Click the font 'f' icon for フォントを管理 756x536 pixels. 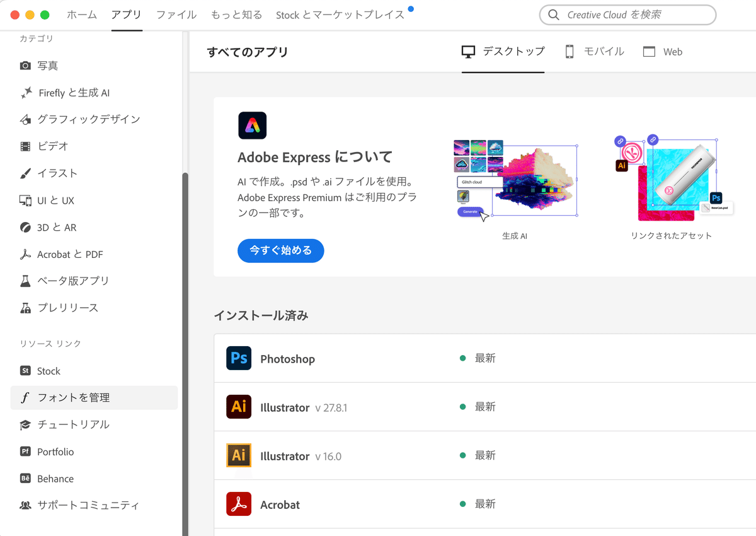(x=25, y=398)
